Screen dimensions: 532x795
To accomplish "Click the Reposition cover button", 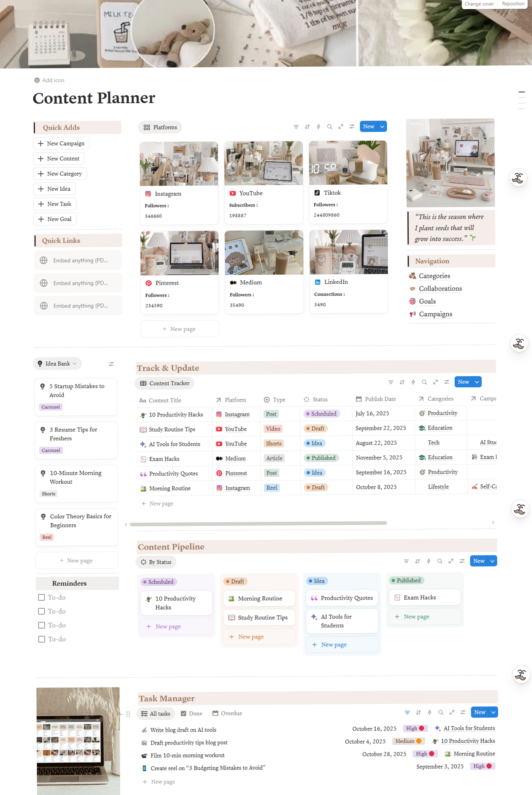I will (x=513, y=4).
